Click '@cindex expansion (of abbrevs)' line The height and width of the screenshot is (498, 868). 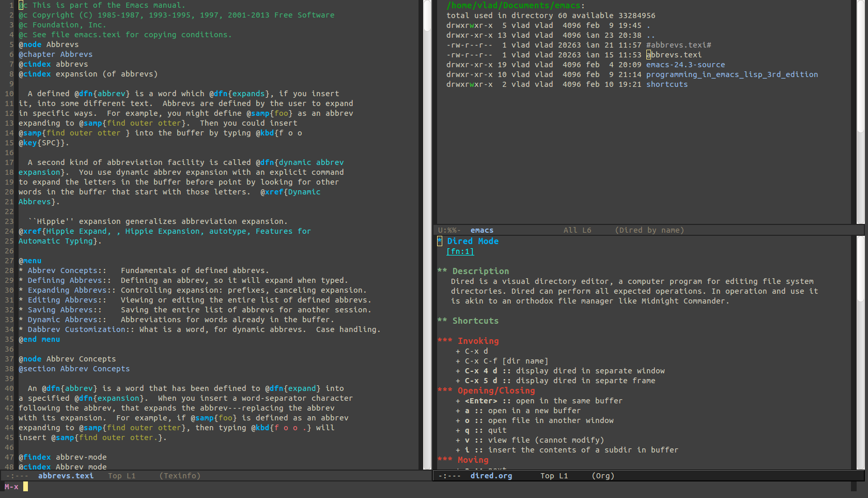(x=88, y=74)
